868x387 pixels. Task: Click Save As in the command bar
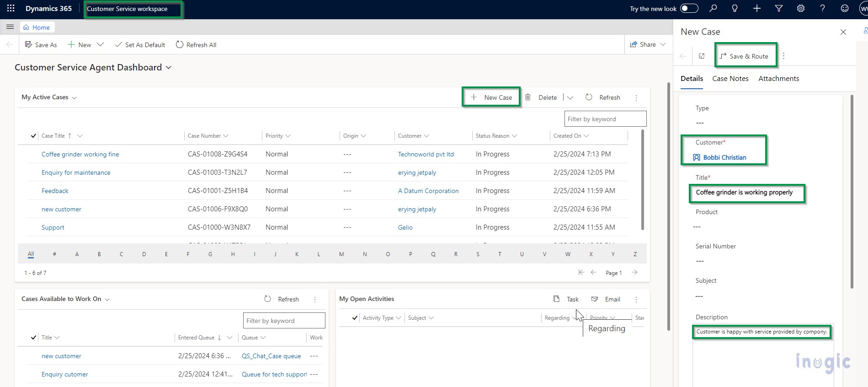(x=41, y=44)
